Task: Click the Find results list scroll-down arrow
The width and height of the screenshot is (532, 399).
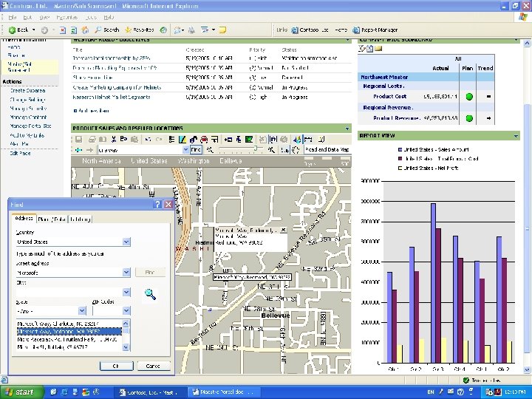Action: coord(126,347)
